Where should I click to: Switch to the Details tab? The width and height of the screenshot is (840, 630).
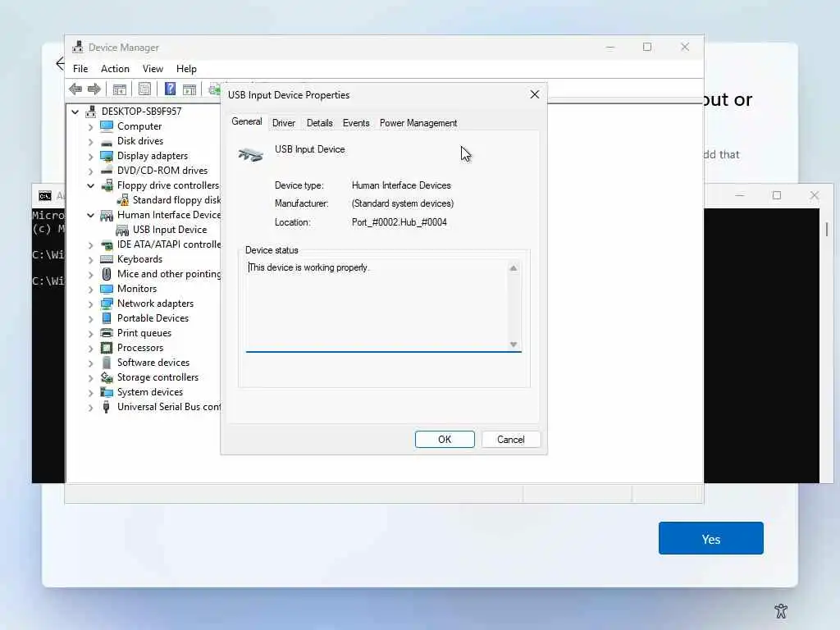319,123
